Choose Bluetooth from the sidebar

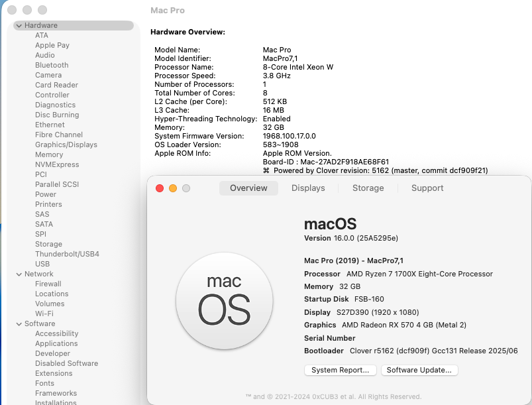tap(52, 65)
